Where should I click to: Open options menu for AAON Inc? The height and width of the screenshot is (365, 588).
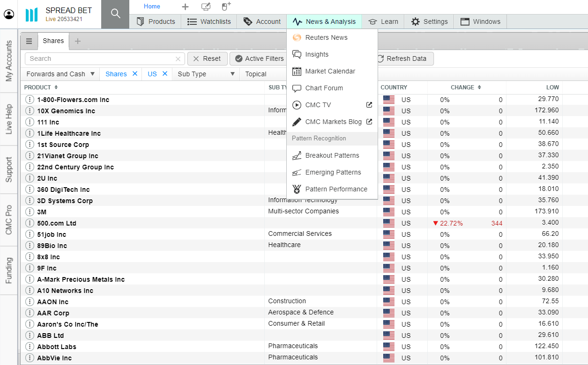(x=30, y=301)
